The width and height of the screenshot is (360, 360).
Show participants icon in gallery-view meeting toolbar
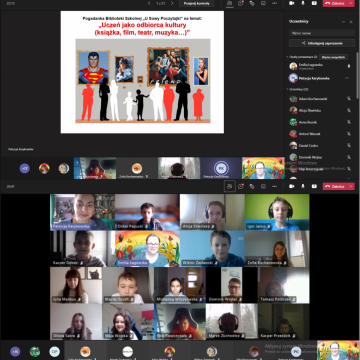(229, 186)
